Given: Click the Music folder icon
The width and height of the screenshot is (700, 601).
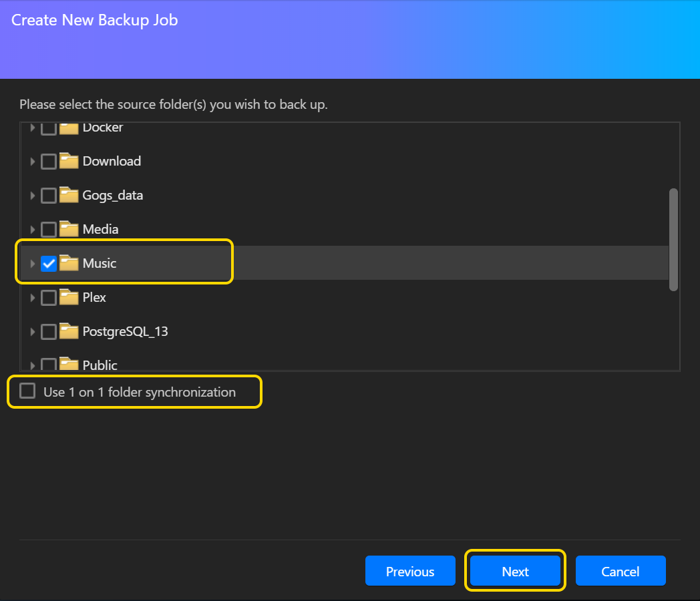Looking at the screenshot, I should (69, 264).
